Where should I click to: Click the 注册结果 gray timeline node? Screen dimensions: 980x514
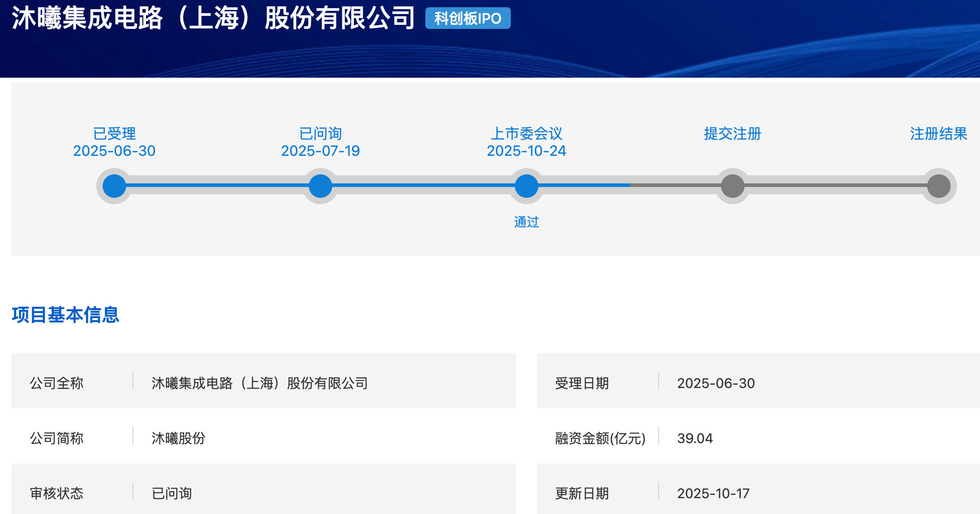pos(939,186)
